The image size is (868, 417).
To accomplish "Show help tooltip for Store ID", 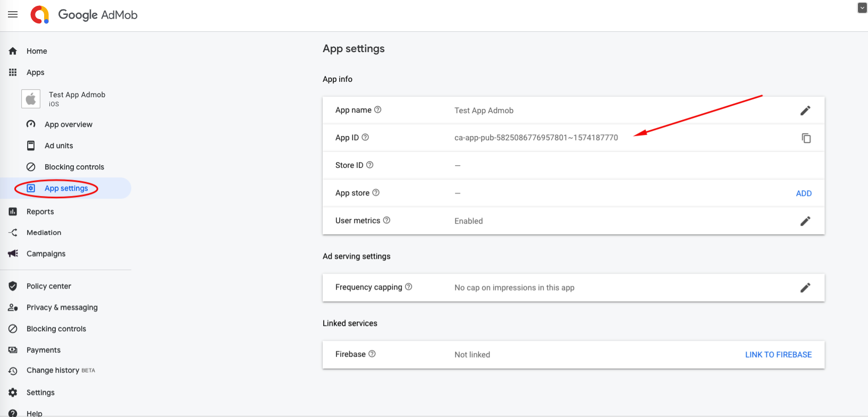I will [x=370, y=165].
